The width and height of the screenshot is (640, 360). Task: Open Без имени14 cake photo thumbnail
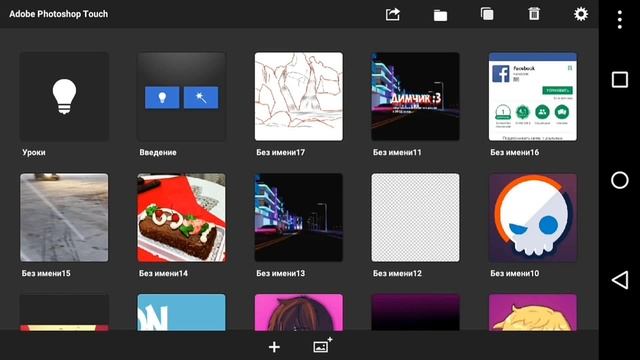point(181,218)
